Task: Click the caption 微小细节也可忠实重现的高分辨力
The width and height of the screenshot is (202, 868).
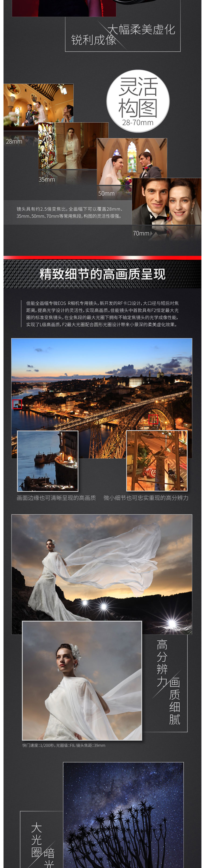Action: 146,498
